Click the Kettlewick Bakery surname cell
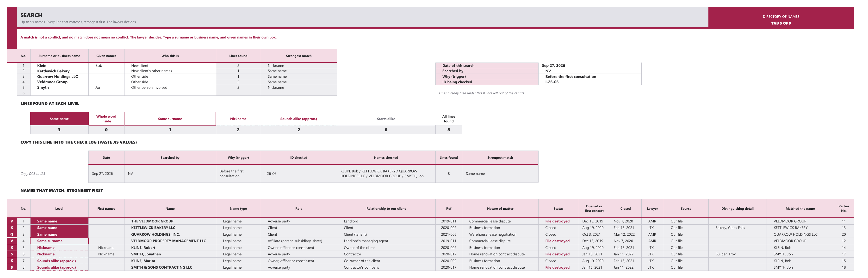Screen dimensions: 868x278 (59, 71)
